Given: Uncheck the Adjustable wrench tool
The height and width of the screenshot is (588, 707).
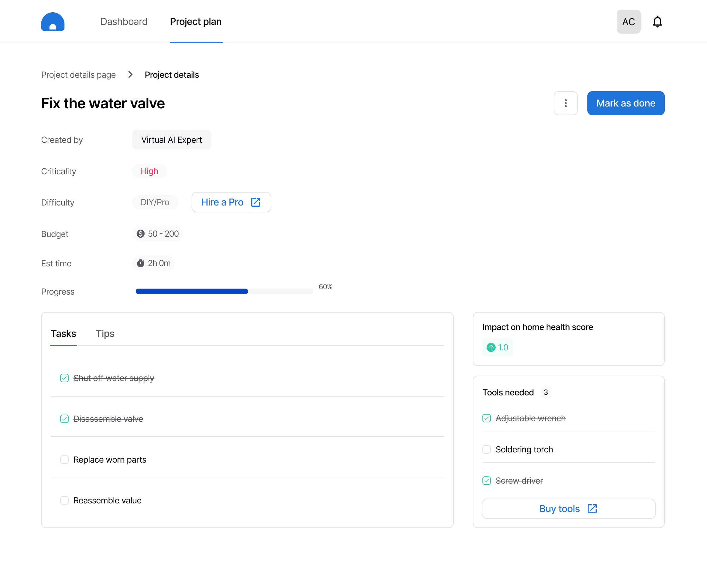Looking at the screenshot, I should pos(487,418).
